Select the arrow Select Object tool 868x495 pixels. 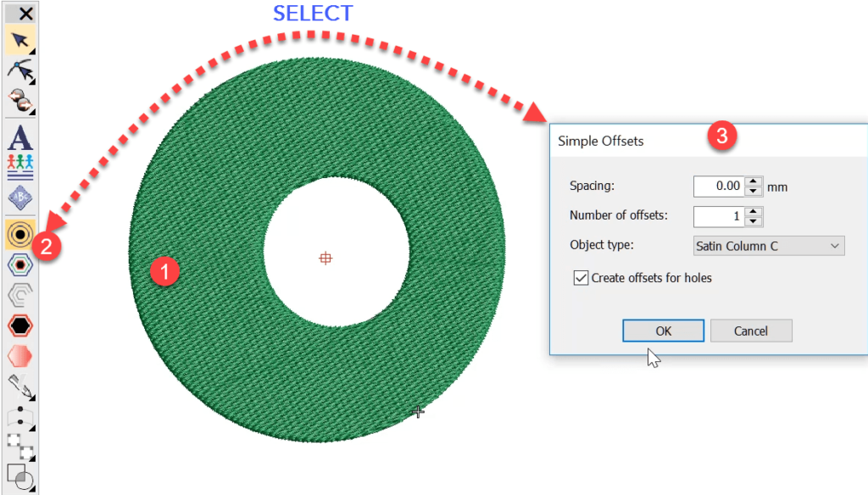click(19, 39)
